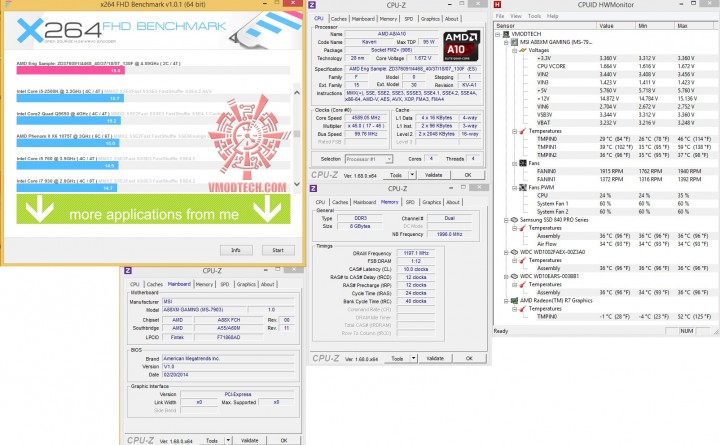Screen dimensions: 720x445
Task: Collapse the Voltages group in HWMonitor
Action: click(x=515, y=51)
